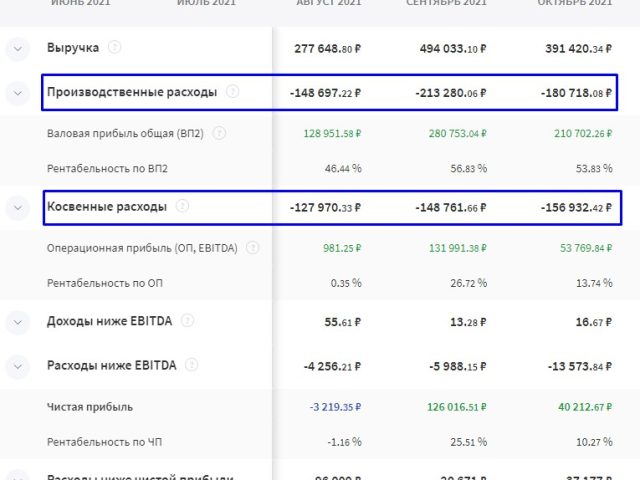This screenshot has height=480, width=640.
Task: Click margin value 46.44 %
Action: 343,169
